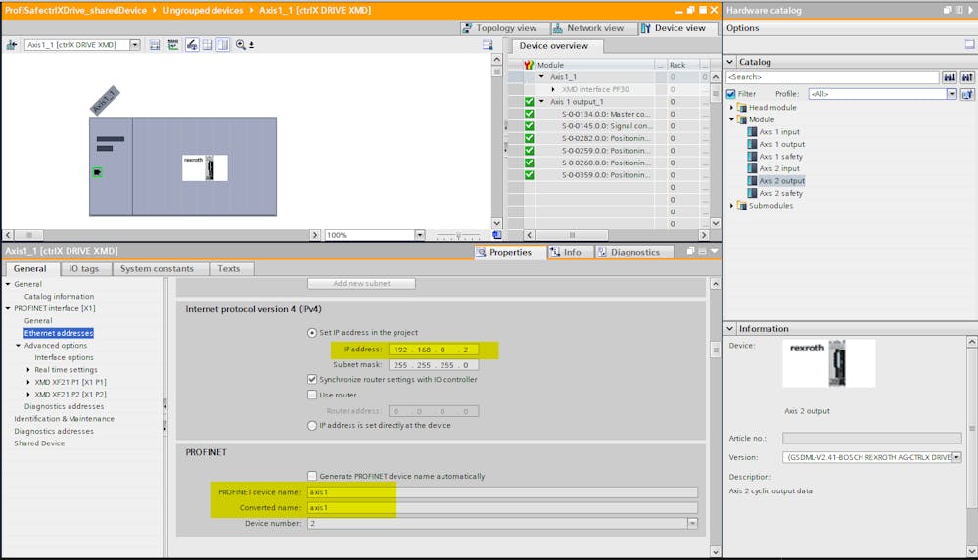This screenshot has width=978, height=560.
Task: Click the search downwards icon in the catalog
Action: (950, 77)
